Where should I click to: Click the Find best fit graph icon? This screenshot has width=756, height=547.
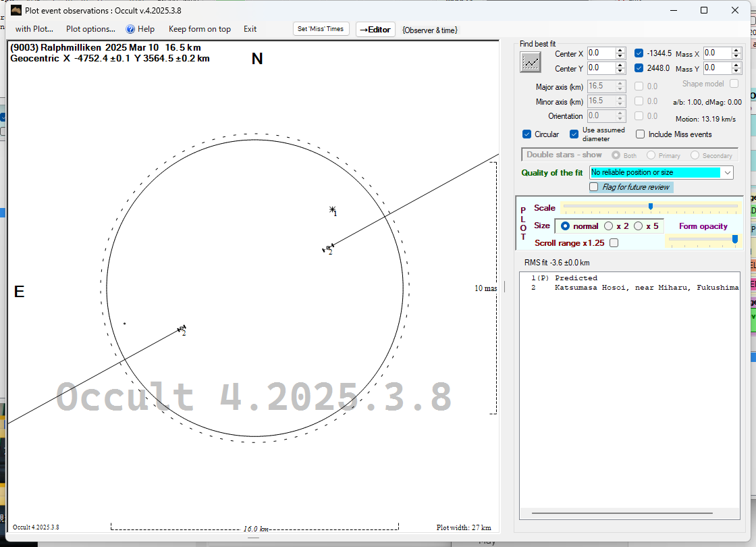tap(531, 62)
